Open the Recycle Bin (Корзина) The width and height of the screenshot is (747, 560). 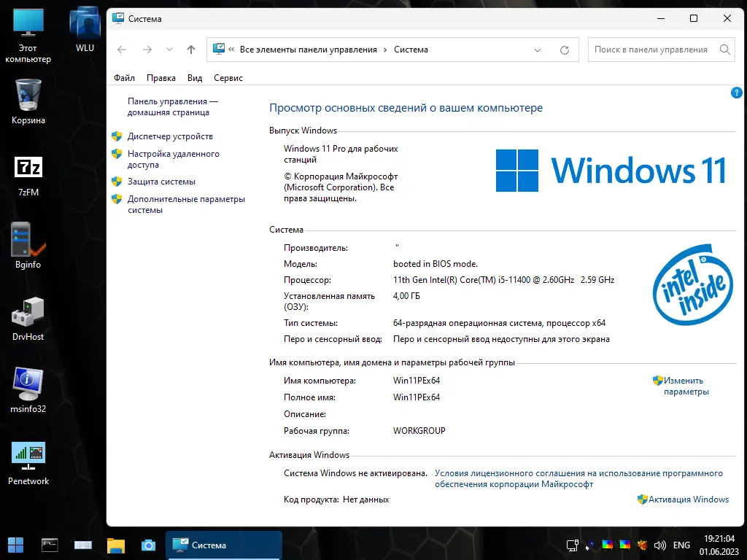pyautogui.click(x=27, y=95)
